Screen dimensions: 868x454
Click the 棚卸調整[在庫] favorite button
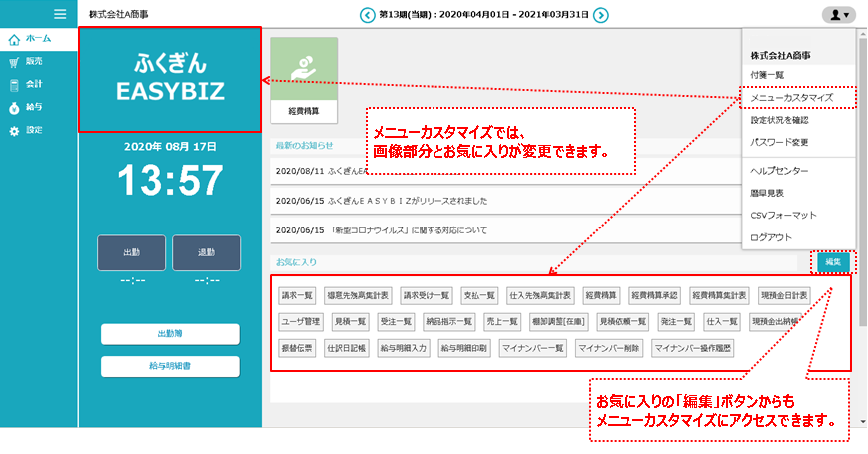[x=559, y=322]
